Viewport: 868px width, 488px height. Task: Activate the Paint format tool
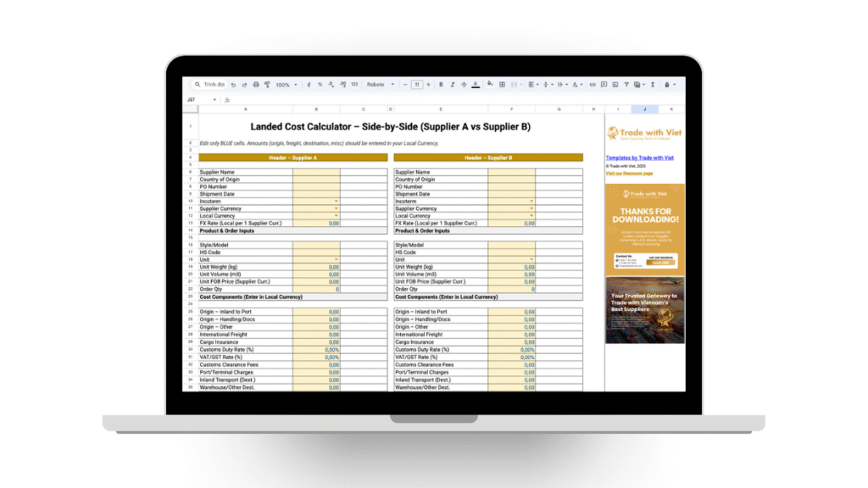(267, 85)
